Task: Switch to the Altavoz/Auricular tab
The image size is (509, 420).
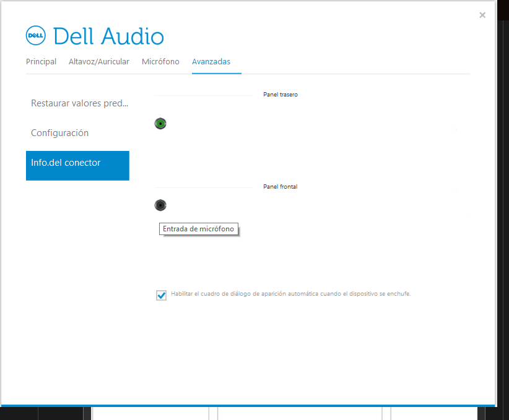Action: tap(99, 62)
